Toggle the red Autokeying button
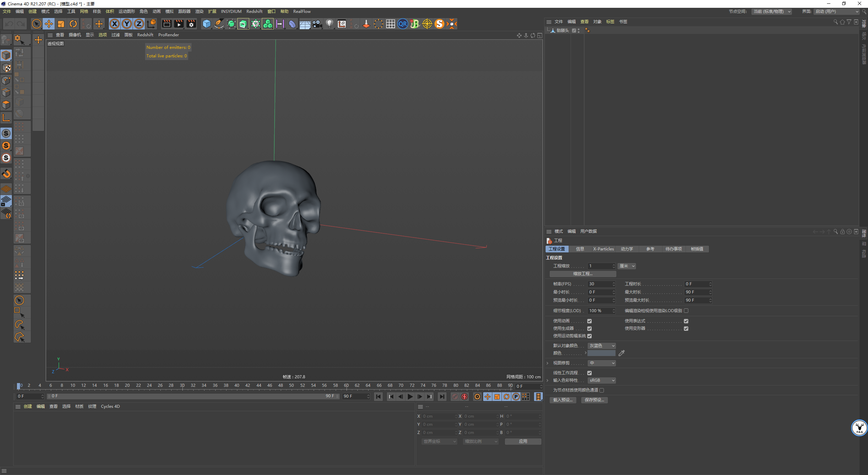This screenshot has height=475, width=868. point(465,396)
